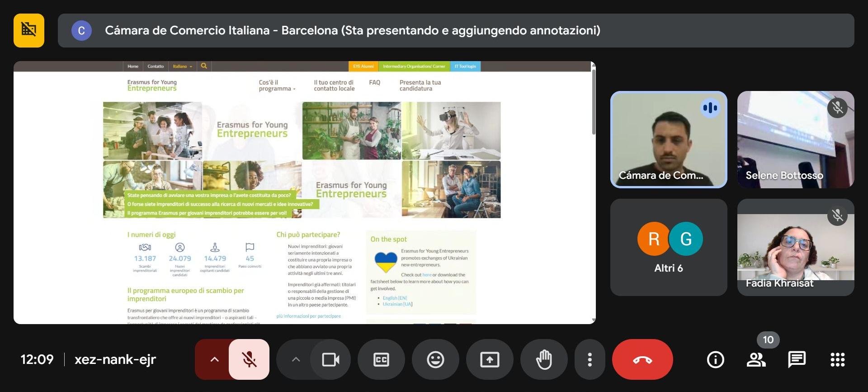Click the 14.479 imprenditori ospitanti icon
Screen dimensions: 868x392
pos(215,247)
